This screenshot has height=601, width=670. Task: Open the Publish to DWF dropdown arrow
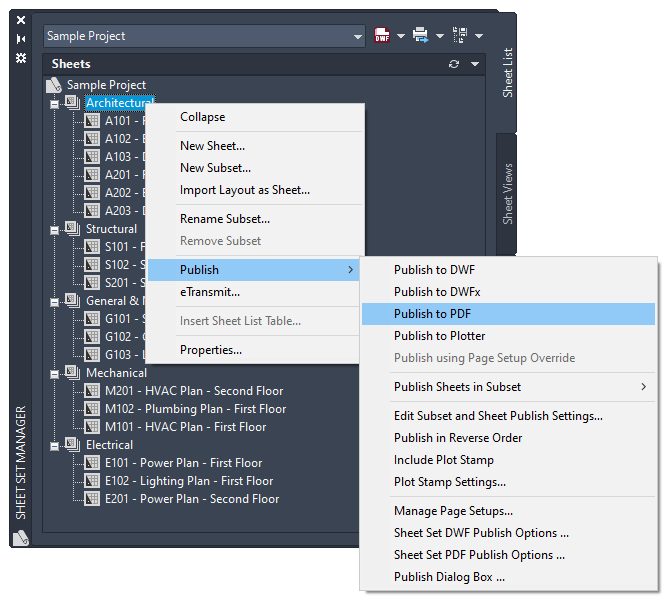401,36
